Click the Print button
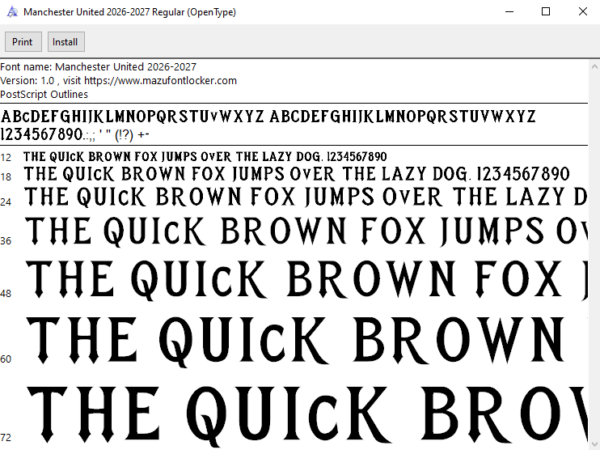Viewport: 600px width, 450px height. pos(23,42)
